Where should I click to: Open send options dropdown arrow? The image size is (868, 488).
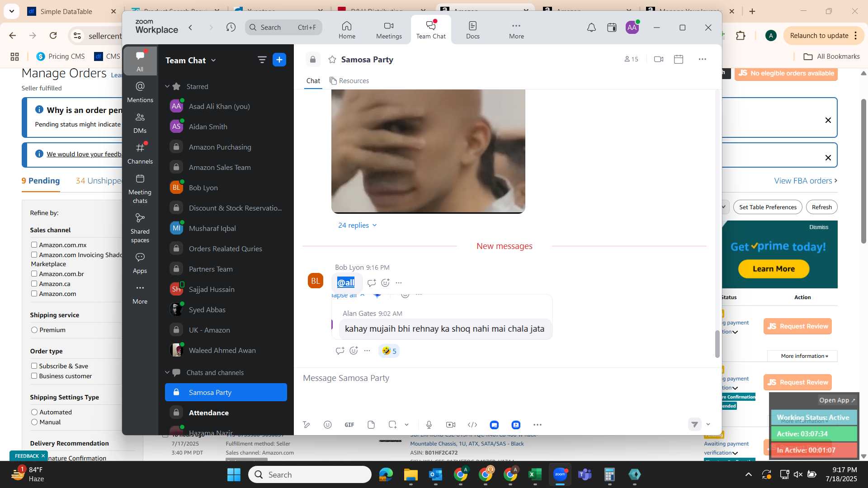tap(708, 424)
